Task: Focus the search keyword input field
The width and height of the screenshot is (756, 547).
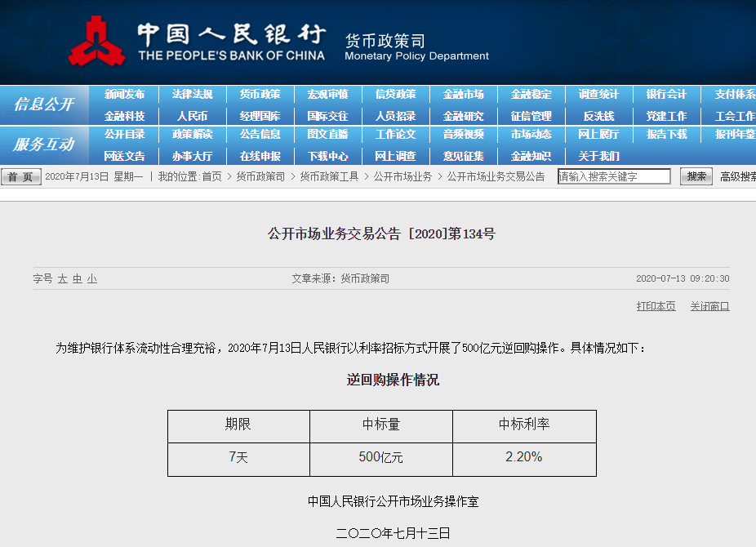Action: tap(614, 176)
